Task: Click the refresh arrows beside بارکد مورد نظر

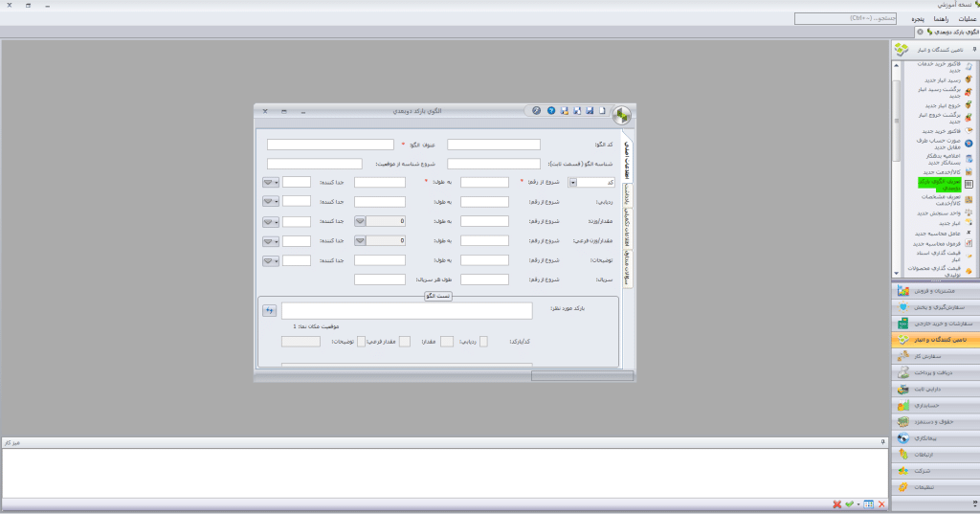Action: point(269,310)
